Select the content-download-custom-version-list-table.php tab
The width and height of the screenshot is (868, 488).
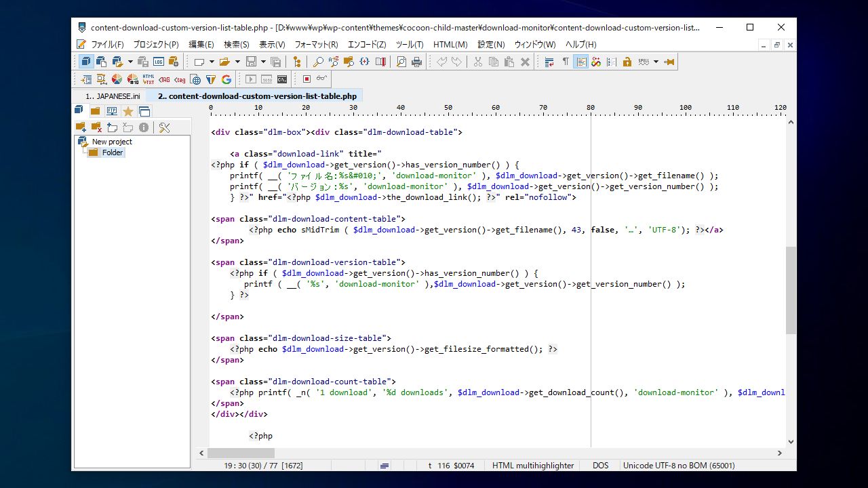point(258,96)
